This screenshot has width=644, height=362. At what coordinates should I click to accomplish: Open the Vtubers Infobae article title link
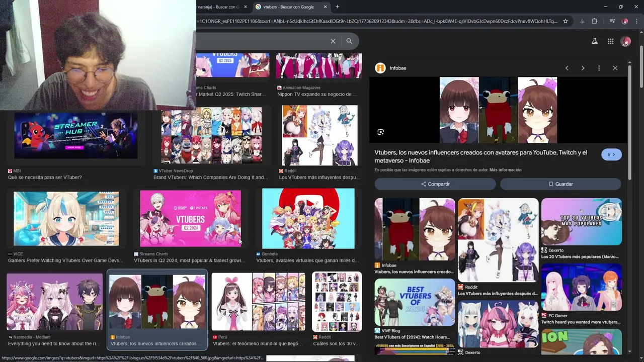point(481,156)
